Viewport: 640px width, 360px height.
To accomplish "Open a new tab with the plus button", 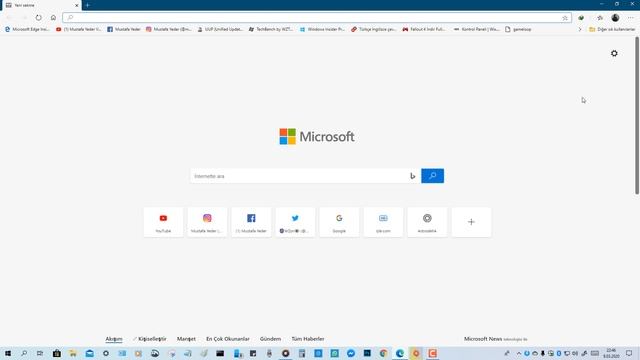I will click(88, 5).
